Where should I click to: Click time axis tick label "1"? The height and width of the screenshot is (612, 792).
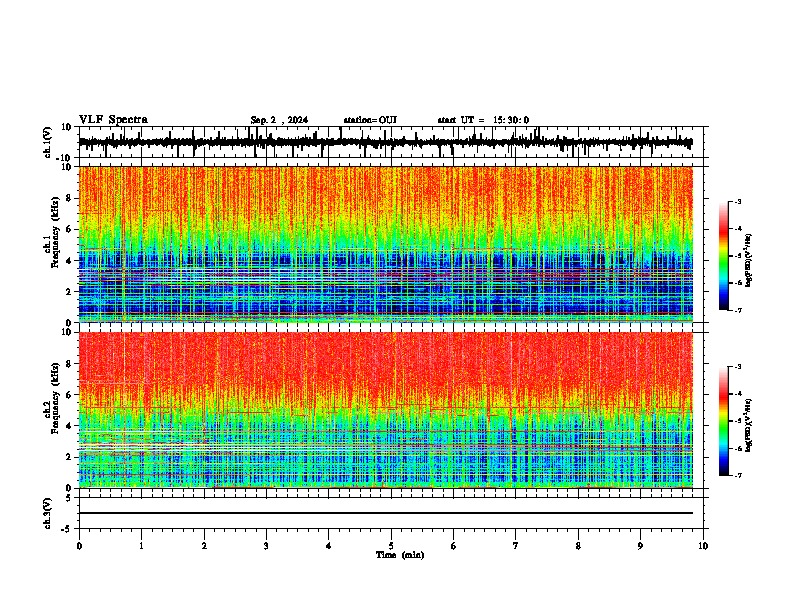tap(141, 546)
